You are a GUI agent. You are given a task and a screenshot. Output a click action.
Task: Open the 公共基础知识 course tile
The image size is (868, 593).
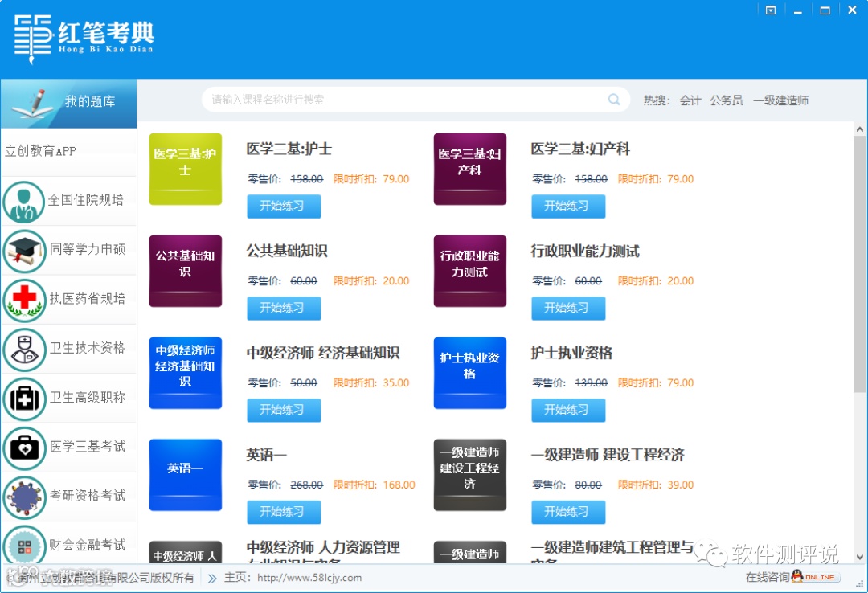point(186,271)
